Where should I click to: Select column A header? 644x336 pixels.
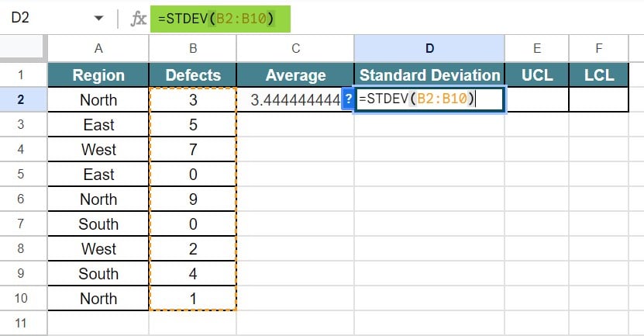point(98,49)
